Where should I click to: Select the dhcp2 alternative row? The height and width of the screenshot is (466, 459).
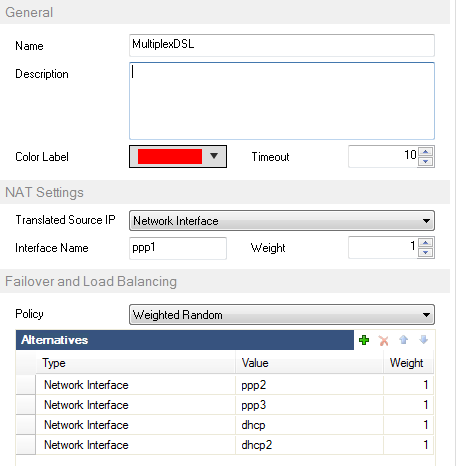pyautogui.click(x=225, y=445)
